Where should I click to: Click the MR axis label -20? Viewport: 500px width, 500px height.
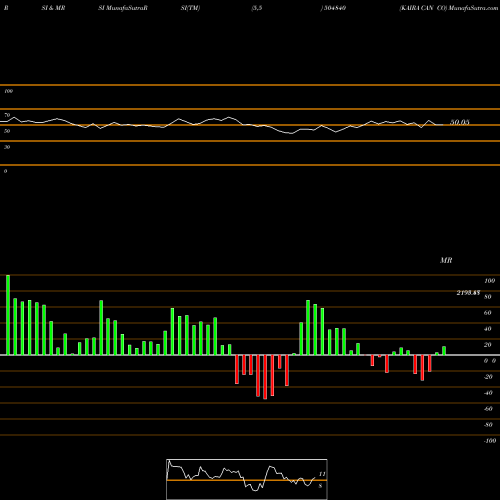point(488,377)
